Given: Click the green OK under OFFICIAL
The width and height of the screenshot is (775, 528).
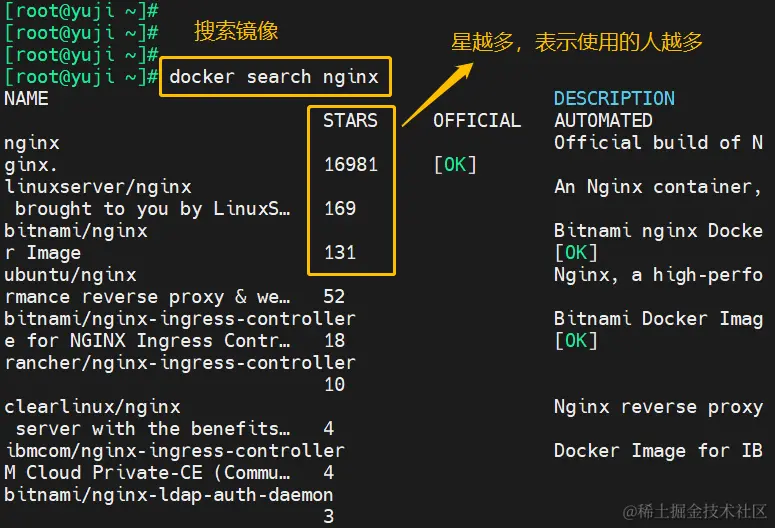Looking at the screenshot, I should [x=455, y=165].
